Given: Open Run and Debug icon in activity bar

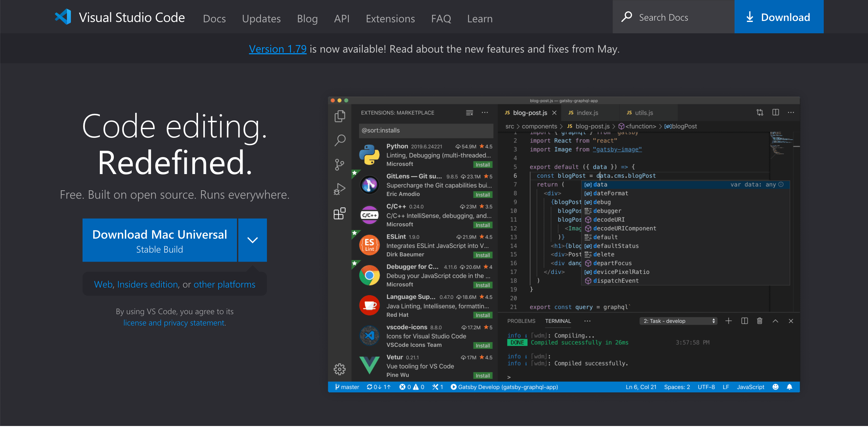Looking at the screenshot, I should 340,189.
